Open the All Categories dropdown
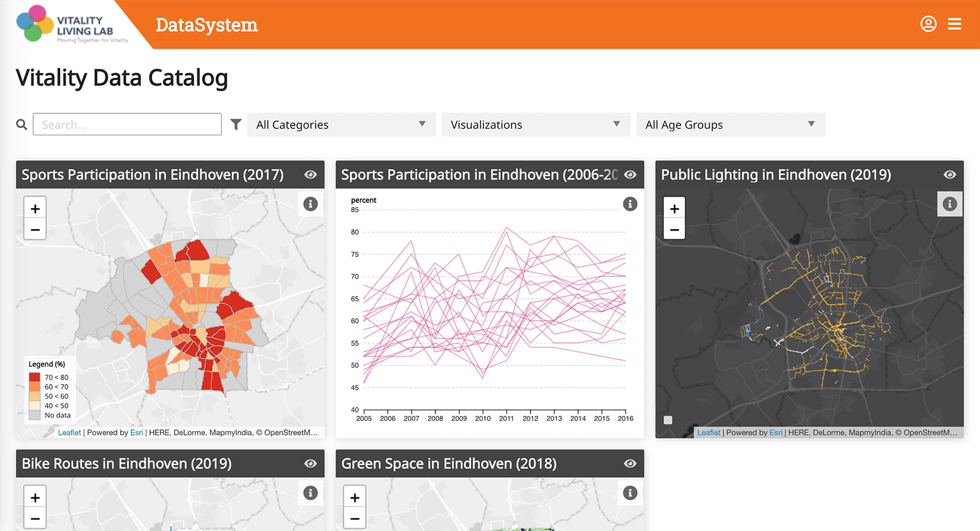The height and width of the screenshot is (531, 980). [341, 124]
